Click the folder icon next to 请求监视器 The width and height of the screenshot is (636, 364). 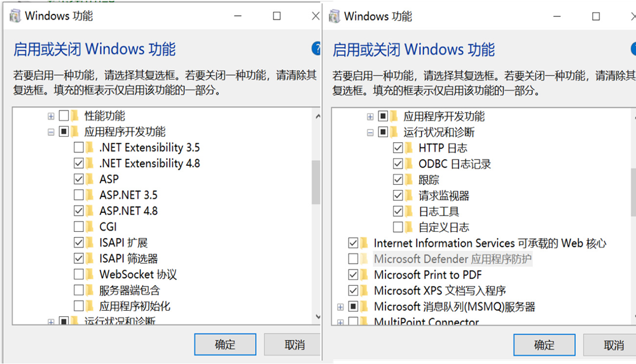[409, 196]
